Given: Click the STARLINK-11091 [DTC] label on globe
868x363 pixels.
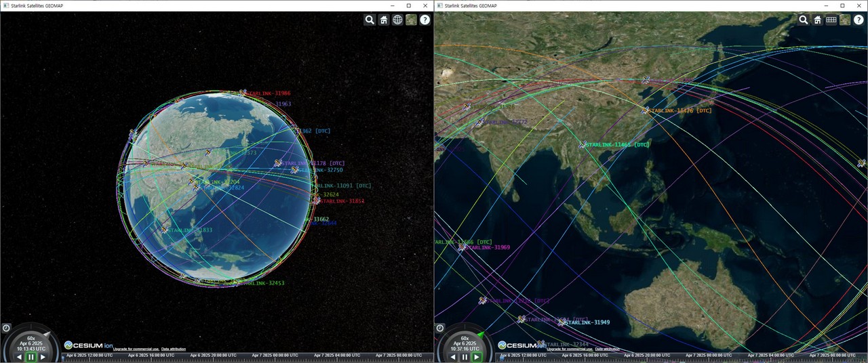Looking at the screenshot, I should [344, 186].
